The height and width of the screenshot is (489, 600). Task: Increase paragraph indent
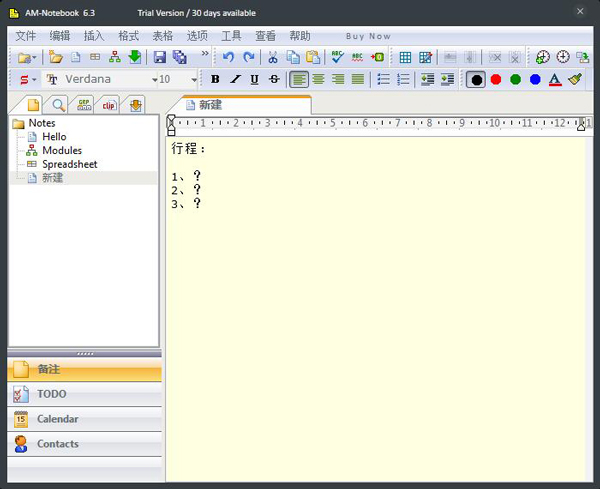click(x=447, y=79)
